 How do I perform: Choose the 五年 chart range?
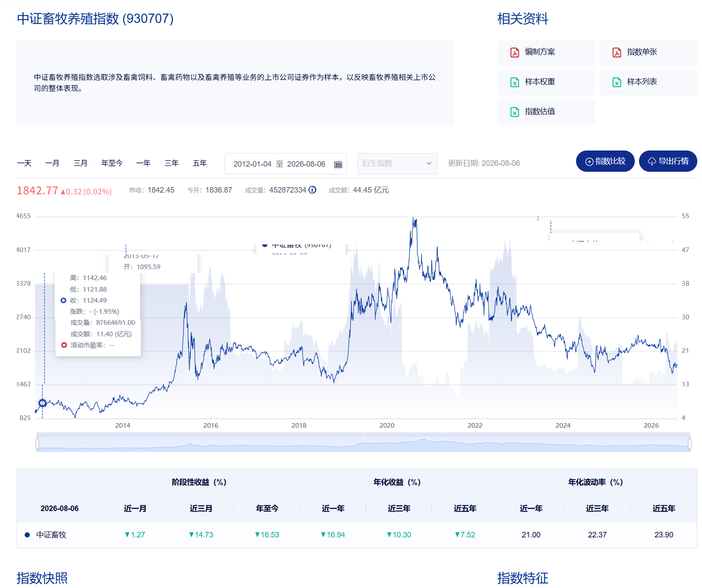pos(200,163)
